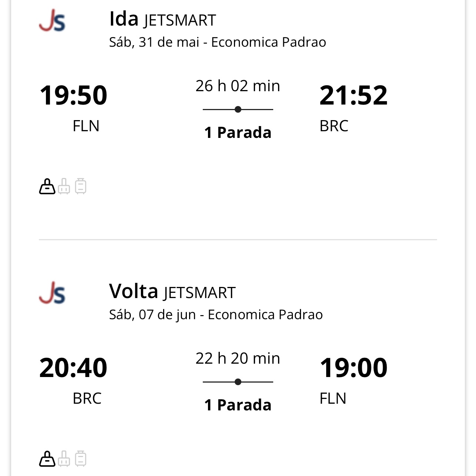Click the JetSmart logo on the Ida flight
The image size is (476, 476).
tap(52, 21)
